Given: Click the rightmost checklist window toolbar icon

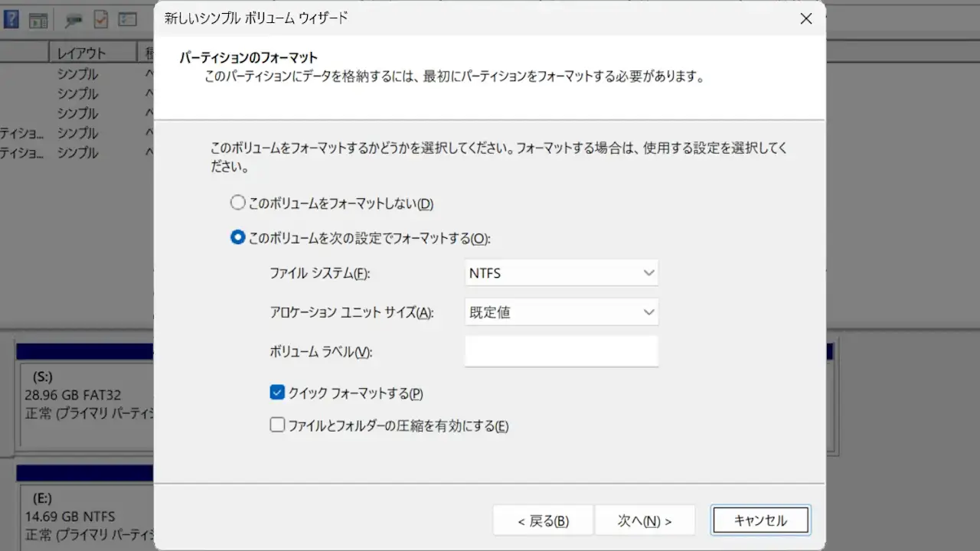Looking at the screenshot, I should coord(128,19).
